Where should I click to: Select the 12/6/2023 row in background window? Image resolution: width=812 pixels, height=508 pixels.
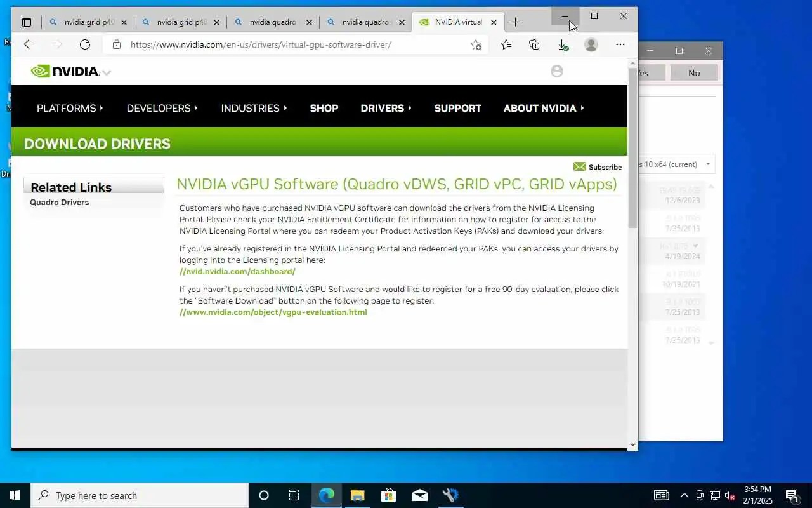(x=672, y=195)
